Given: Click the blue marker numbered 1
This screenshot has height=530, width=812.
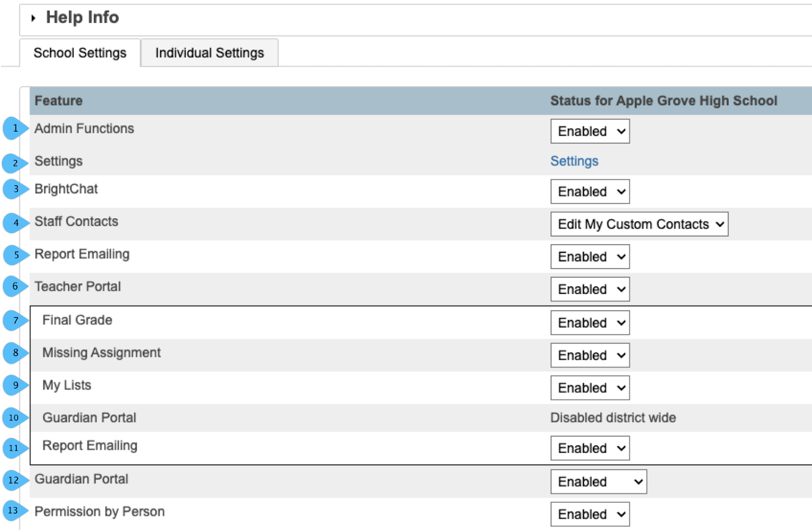Looking at the screenshot, I should [x=15, y=128].
